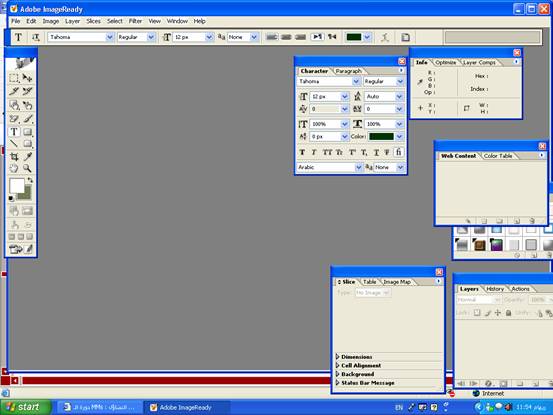Select the Line tool
Screen dimensions: 553x415
click(14, 144)
